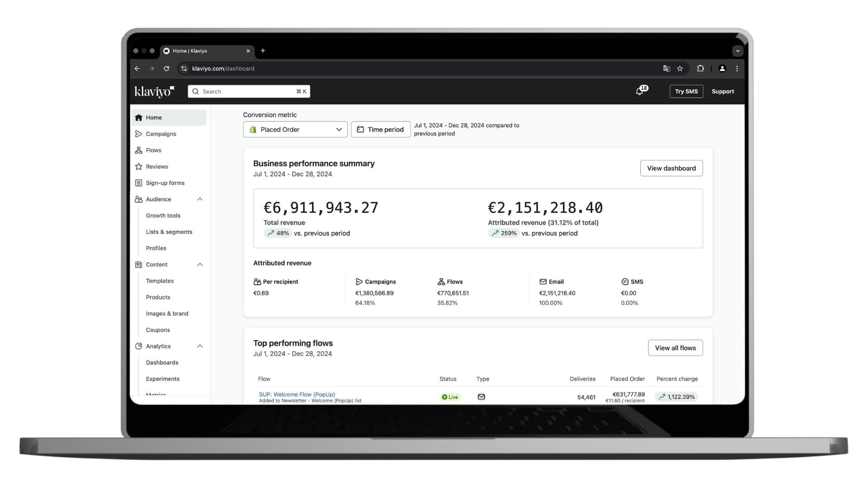Image resolution: width=868 pixels, height=488 pixels.
Task: Open Coupons under Content
Action: tap(158, 330)
